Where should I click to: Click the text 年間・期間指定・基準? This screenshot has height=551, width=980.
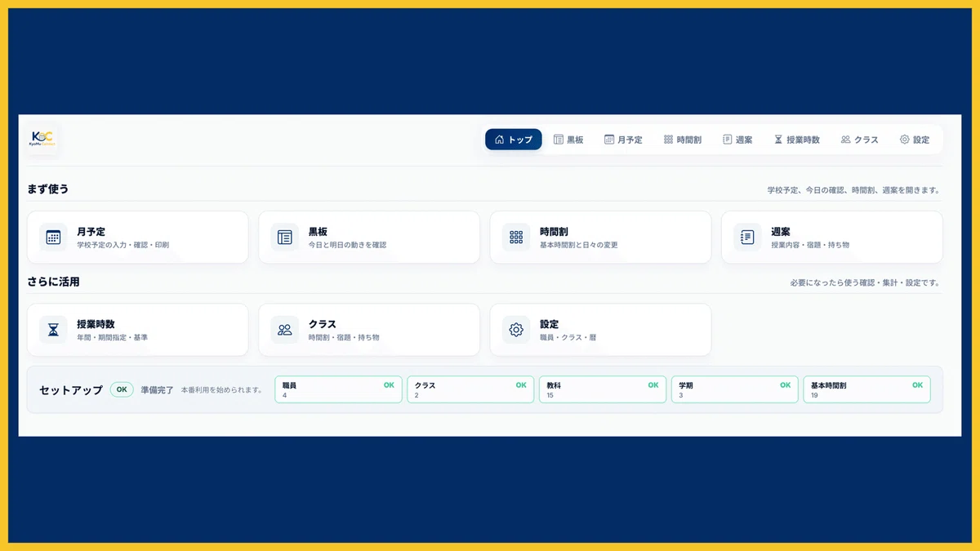coord(113,337)
